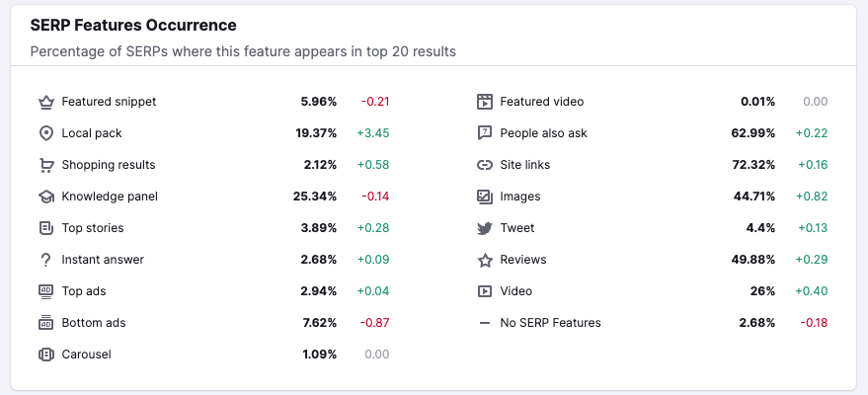The width and height of the screenshot is (868, 395).
Task: Click the Top ads icon
Action: point(45,291)
